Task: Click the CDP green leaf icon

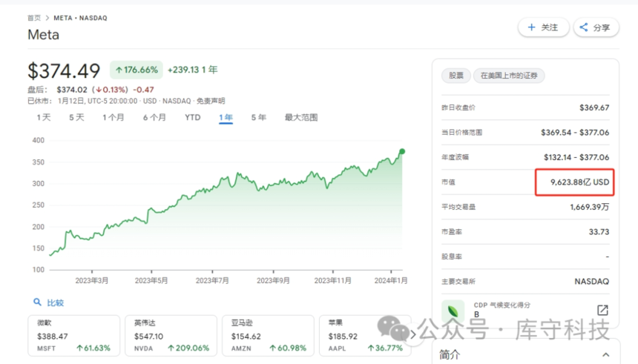Action: [453, 311]
